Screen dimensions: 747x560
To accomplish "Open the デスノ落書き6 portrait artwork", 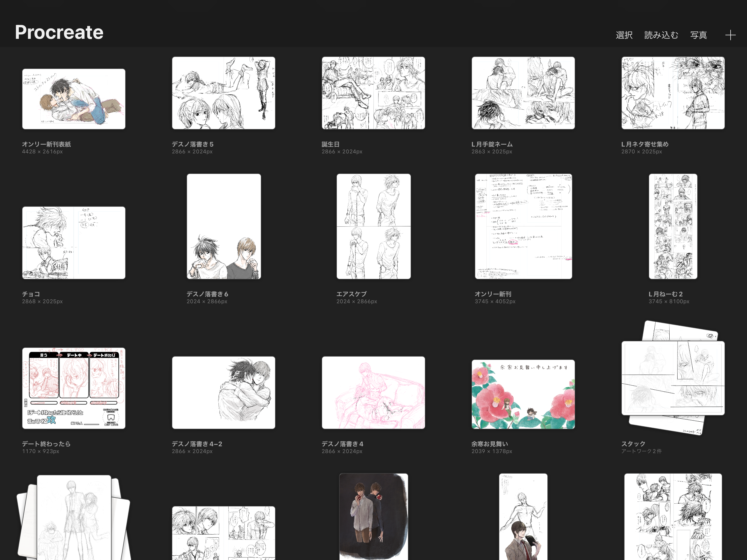I will pyautogui.click(x=224, y=226).
